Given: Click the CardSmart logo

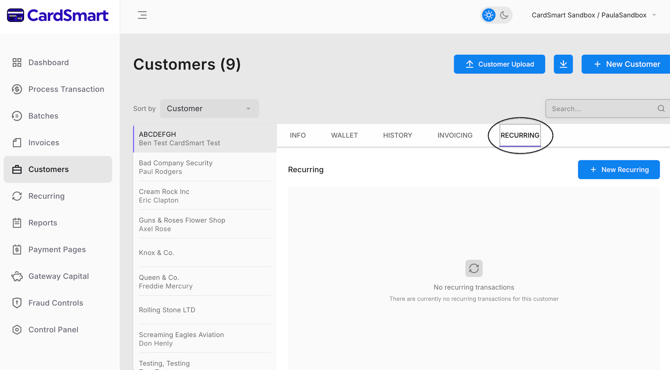Looking at the screenshot, I should pos(58,15).
